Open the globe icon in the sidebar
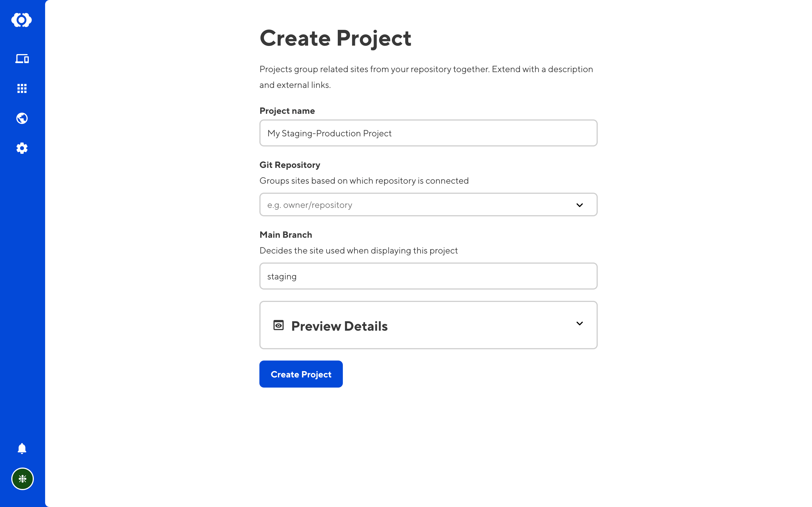This screenshot has width=812, height=507. [x=22, y=118]
